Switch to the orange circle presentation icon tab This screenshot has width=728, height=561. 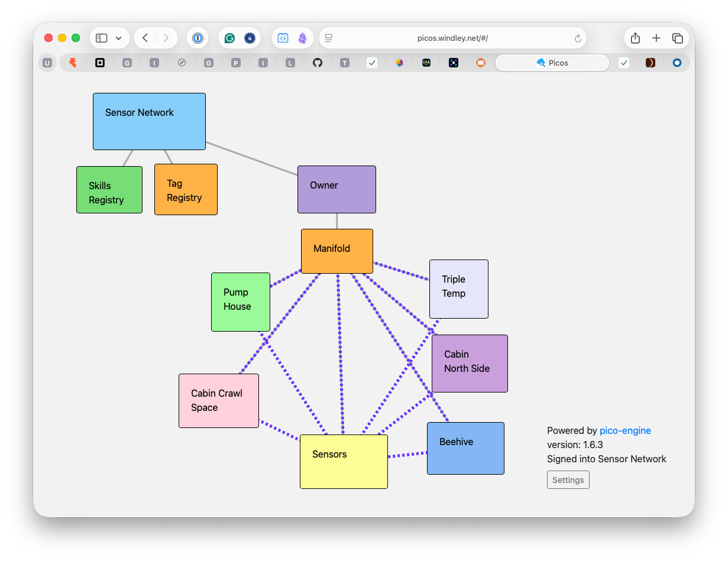(481, 63)
